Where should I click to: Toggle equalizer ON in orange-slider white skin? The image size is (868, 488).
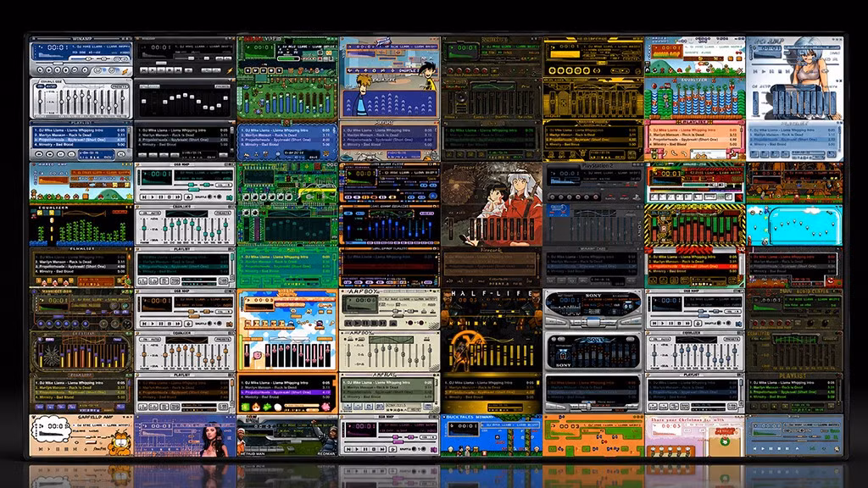(x=144, y=339)
